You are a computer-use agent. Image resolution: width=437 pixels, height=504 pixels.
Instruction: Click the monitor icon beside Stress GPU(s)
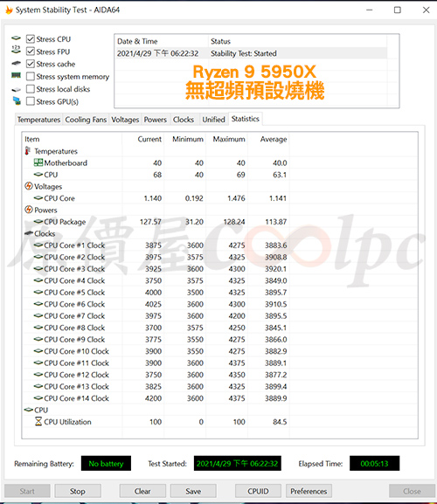[17, 101]
